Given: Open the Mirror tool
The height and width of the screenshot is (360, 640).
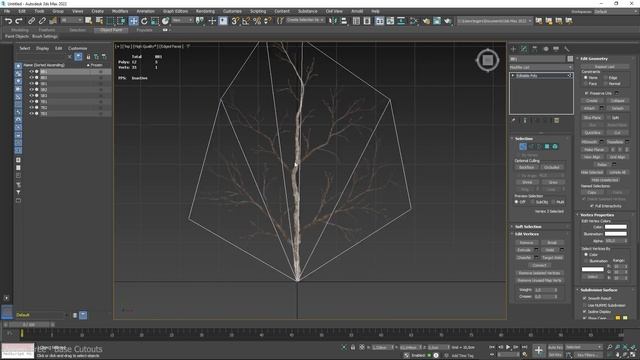Looking at the screenshot, I should (x=333, y=21).
